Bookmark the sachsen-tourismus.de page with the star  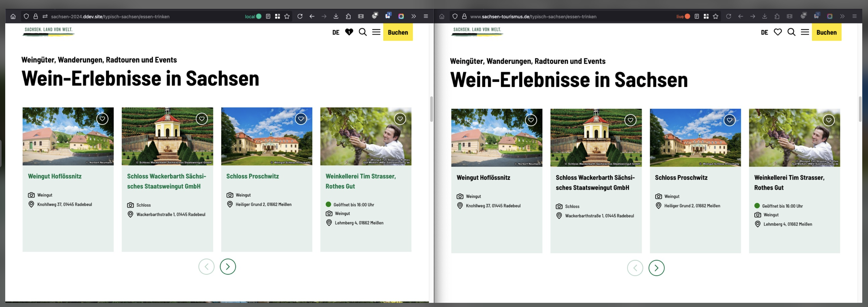point(716,16)
